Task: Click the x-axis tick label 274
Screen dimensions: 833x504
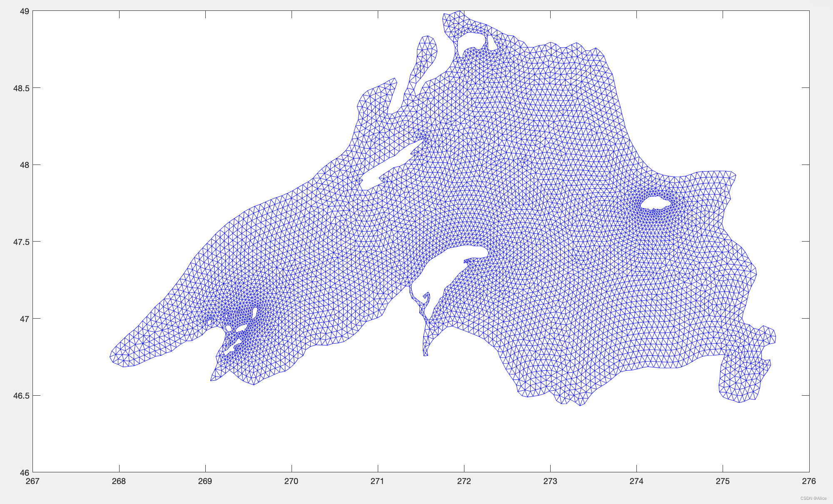Action: pos(636,481)
